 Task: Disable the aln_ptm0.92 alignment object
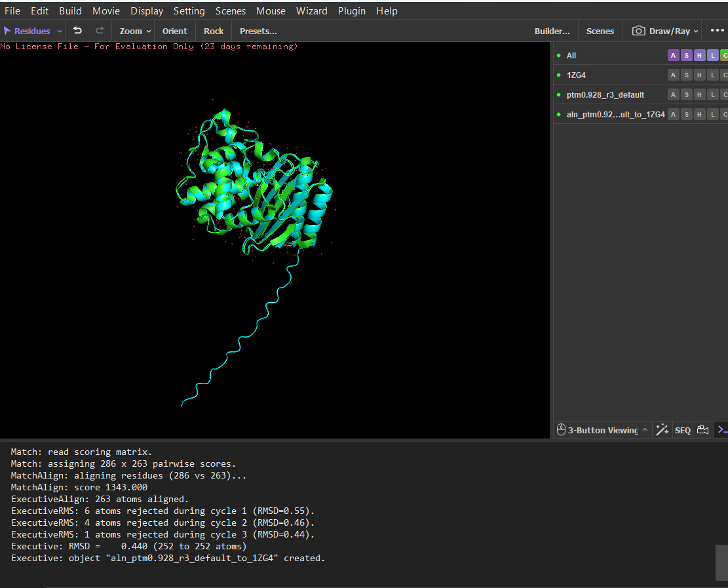559,115
